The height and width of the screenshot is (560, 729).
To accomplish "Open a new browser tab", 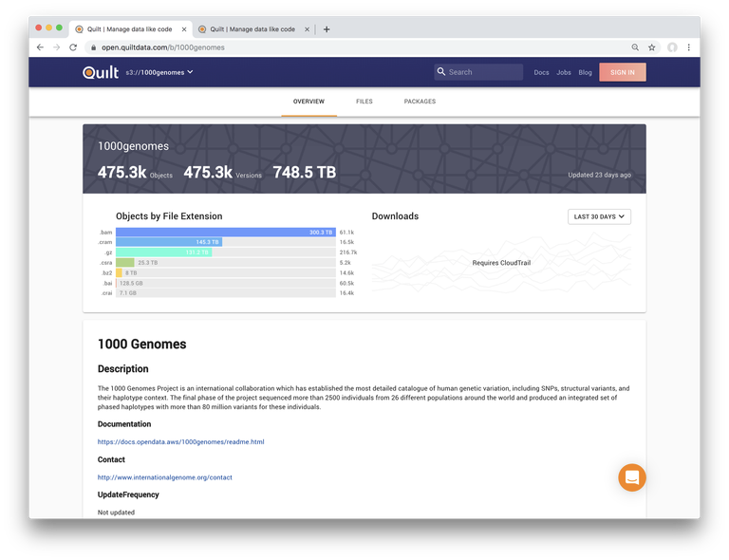I will coord(327,29).
